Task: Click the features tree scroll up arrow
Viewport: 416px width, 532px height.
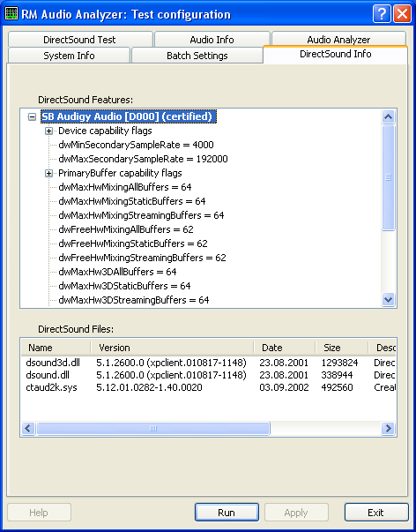Action: [x=388, y=117]
